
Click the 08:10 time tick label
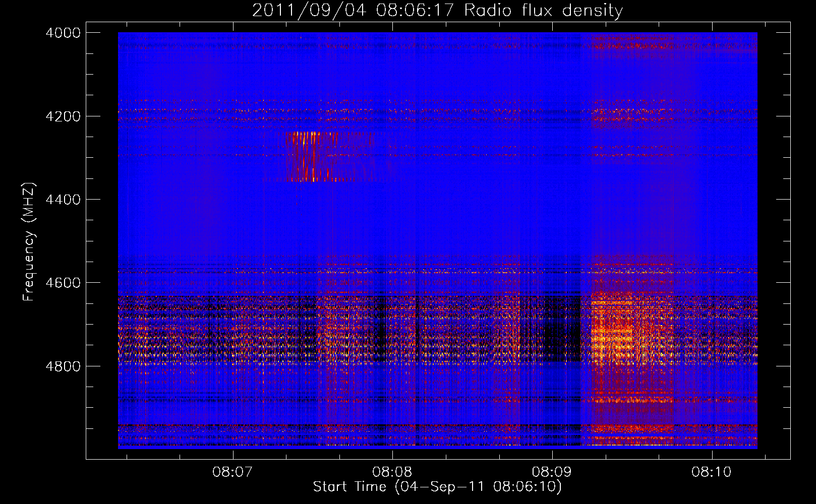(x=712, y=472)
